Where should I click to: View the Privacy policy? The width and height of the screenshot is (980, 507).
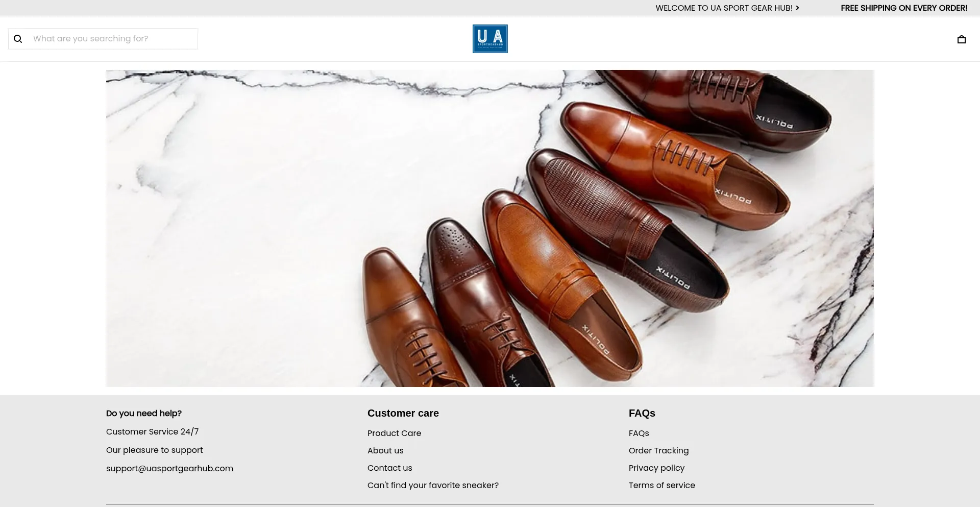point(656,468)
